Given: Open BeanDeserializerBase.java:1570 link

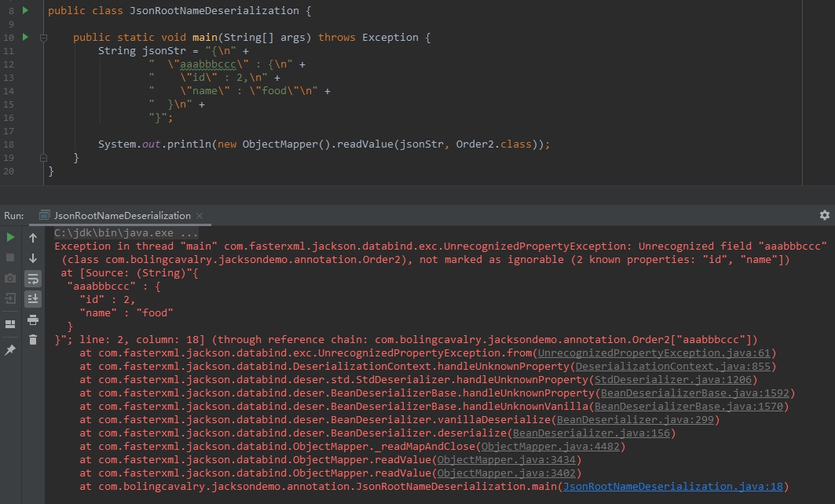Looking at the screenshot, I should pos(689,406).
